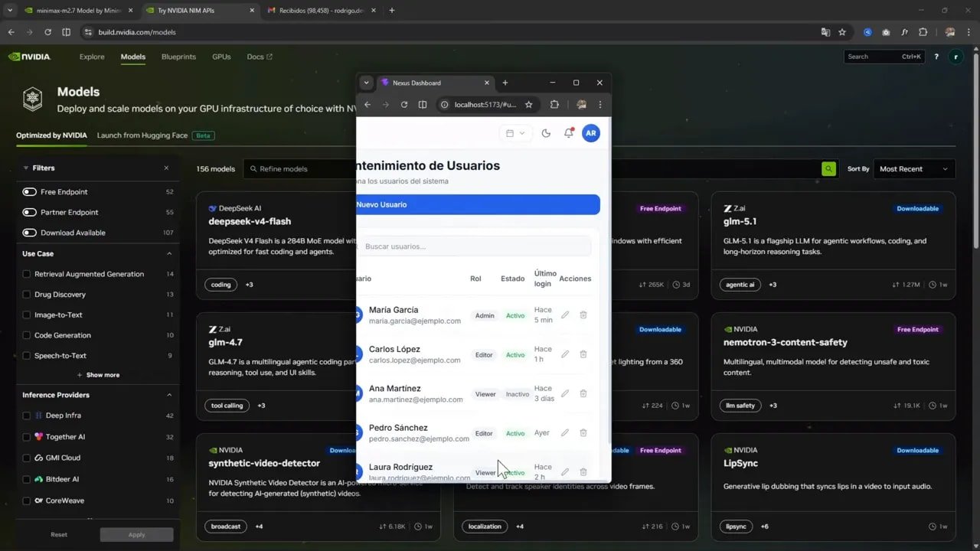Edit Carlos López with pencil icon
Screen dimensions: 980x551
coord(565,354)
